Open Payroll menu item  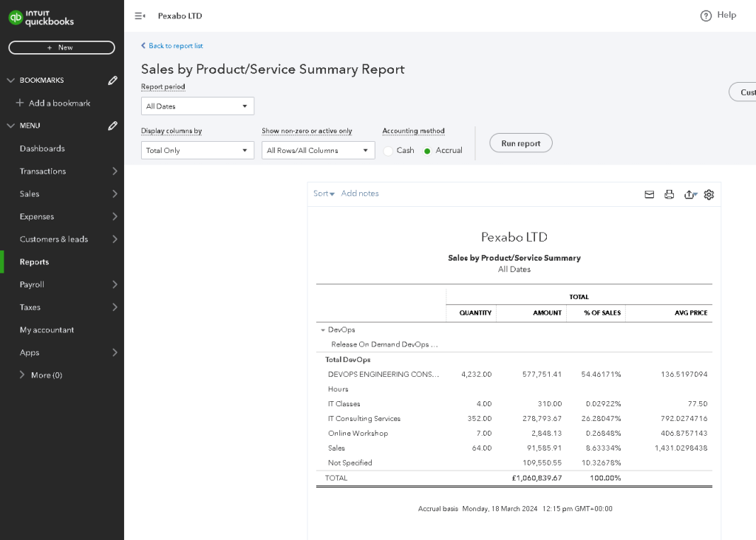32,284
